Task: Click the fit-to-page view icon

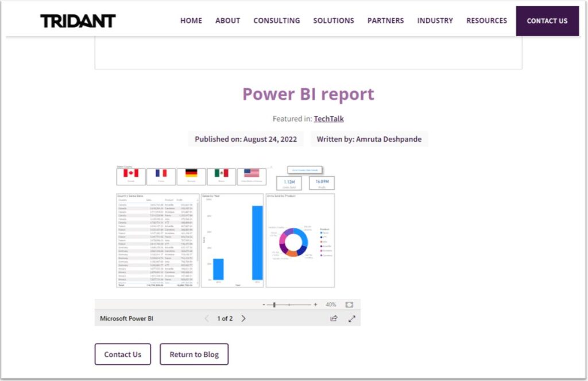Action: (x=349, y=304)
